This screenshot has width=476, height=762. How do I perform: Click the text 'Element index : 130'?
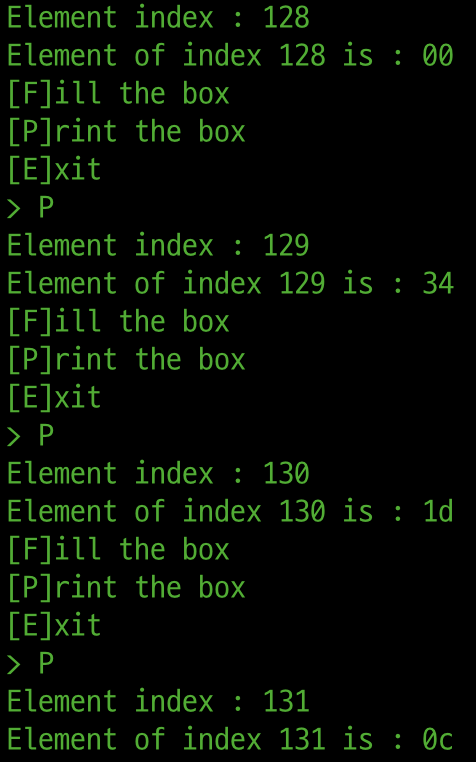click(158, 473)
